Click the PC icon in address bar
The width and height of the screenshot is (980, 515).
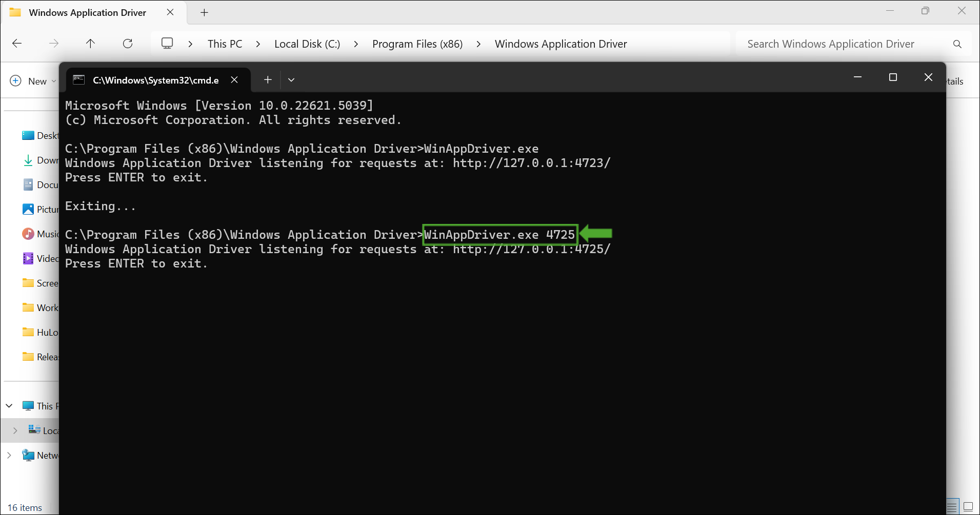point(167,44)
